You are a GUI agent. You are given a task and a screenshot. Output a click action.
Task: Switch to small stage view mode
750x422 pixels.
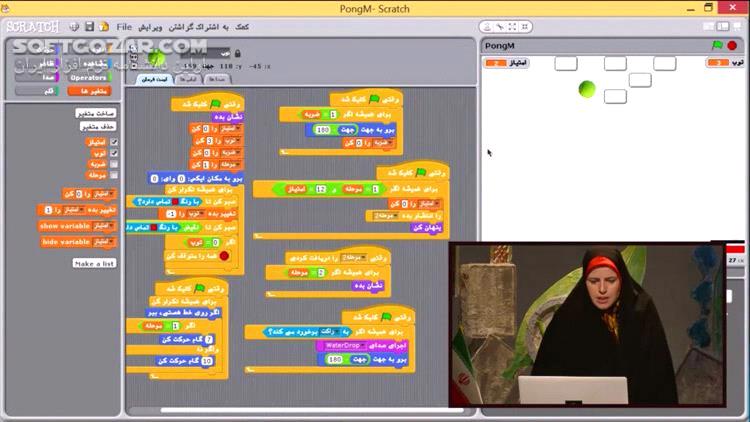click(708, 26)
